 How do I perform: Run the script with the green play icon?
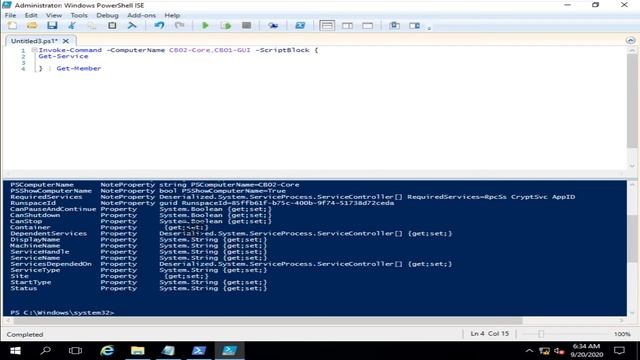[205, 26]
